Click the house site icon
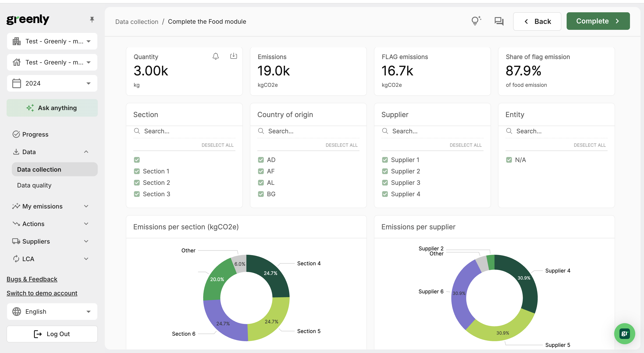Image resolution: width=644 pixels, height=353 pixels. click(17, 62)
